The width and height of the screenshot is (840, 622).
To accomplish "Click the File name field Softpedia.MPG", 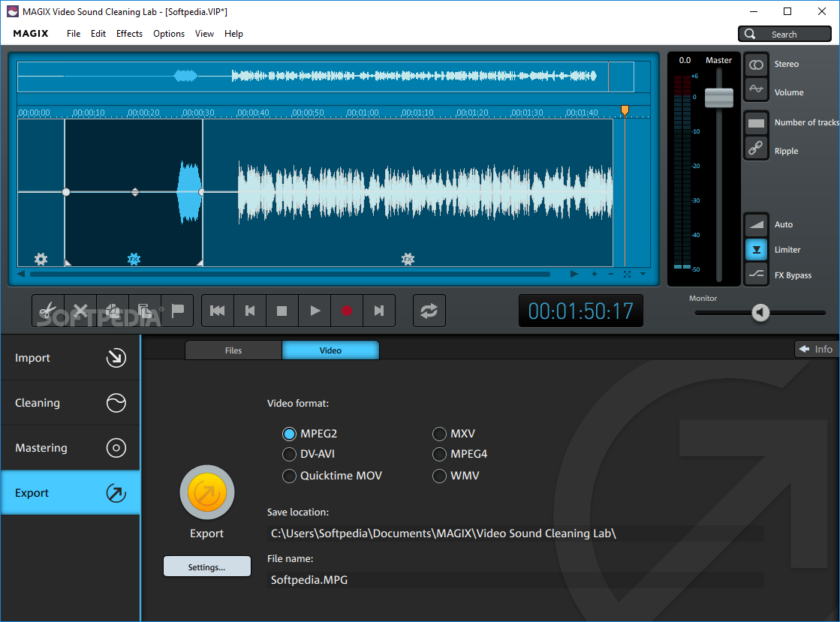I will tap(516, 580).
